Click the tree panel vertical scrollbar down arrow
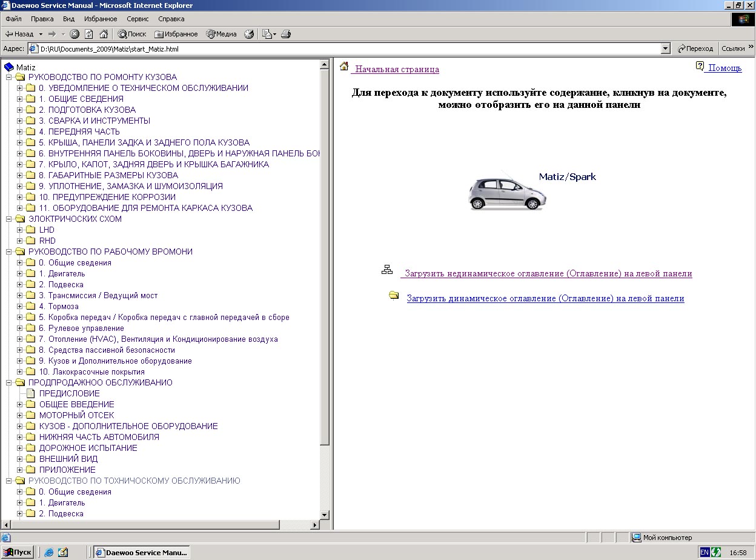756x560 pixels. coord(324,515)
